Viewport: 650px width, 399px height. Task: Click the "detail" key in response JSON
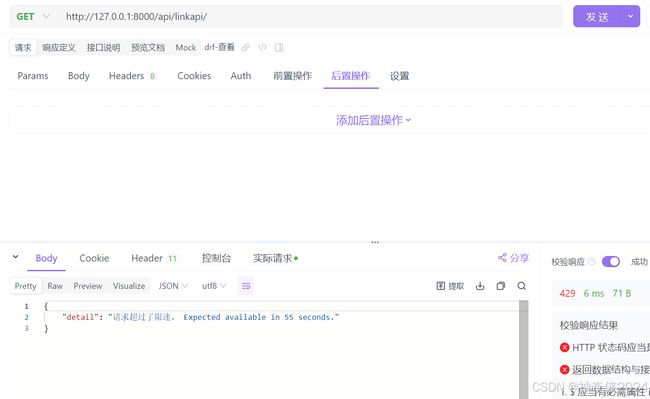(x=80, y=317)
